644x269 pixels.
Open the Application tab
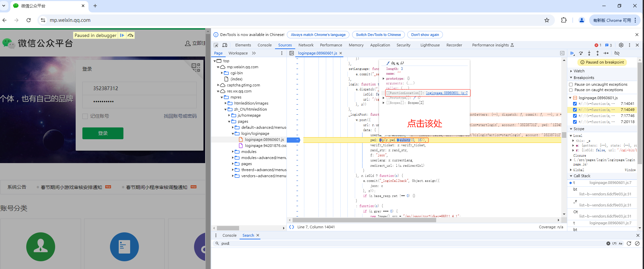[x=380, y=45]
